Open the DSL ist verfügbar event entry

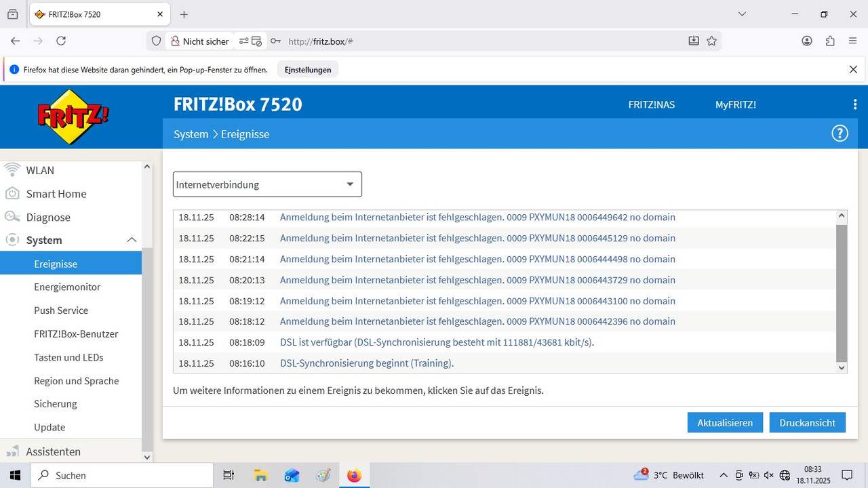click(x=437, y=342)
